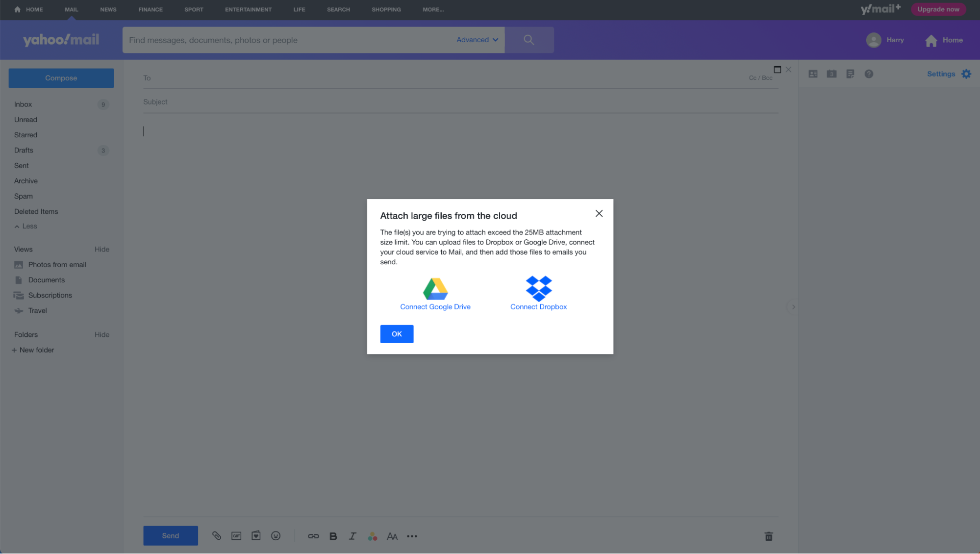Select the Entertainment menu item
Viewport: 980px width, 554px height.
(248, 9)
